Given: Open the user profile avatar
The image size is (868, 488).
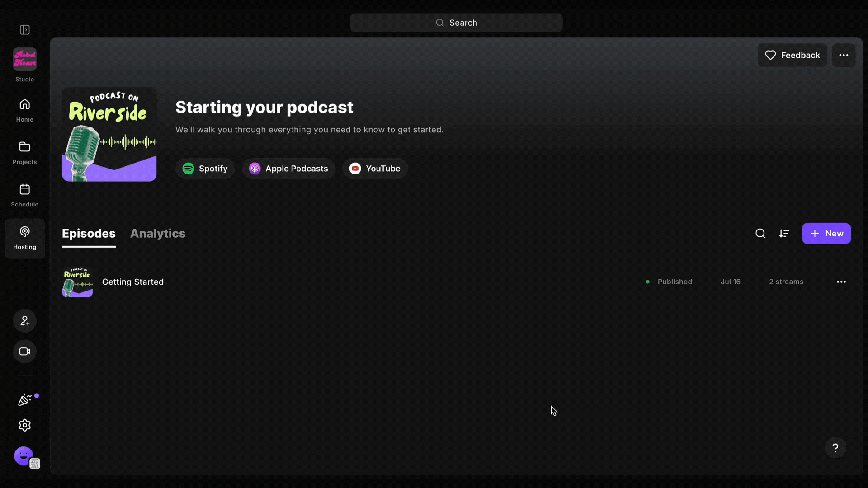Looking at the screenshot, I should coord(24,456).
